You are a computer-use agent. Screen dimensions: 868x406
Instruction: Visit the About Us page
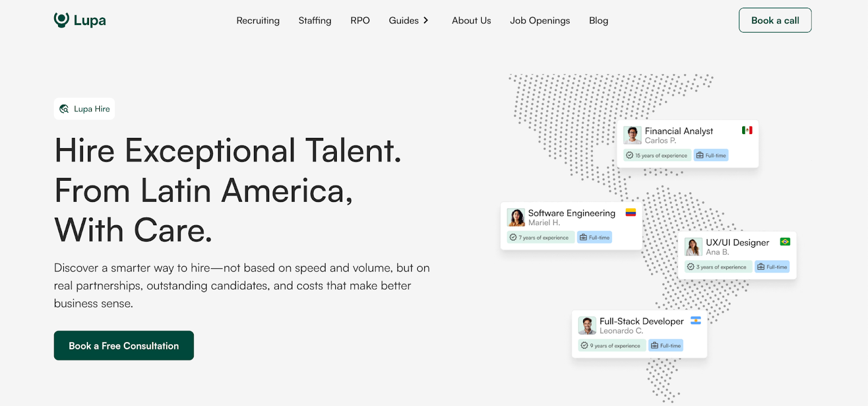click(x=471, y=21)
